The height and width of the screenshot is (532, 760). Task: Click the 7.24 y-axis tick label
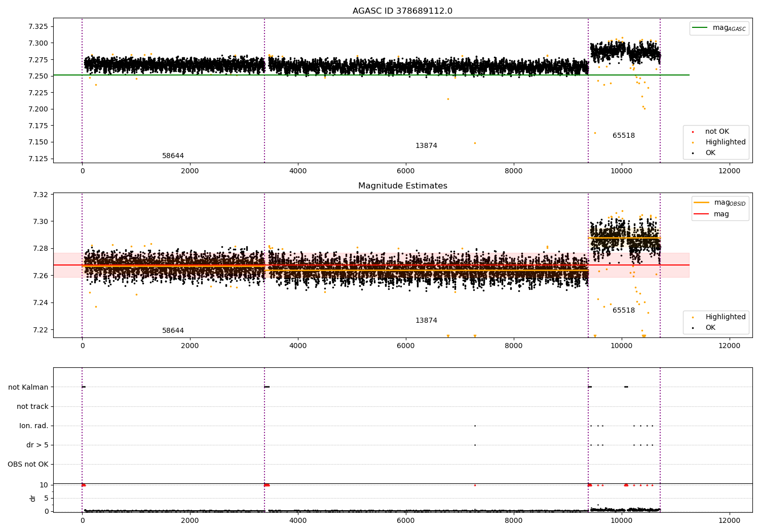[x=40, y=302]
